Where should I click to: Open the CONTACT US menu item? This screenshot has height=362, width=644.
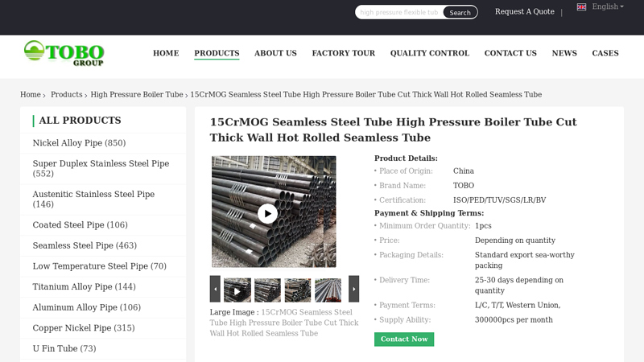point(510,53)
